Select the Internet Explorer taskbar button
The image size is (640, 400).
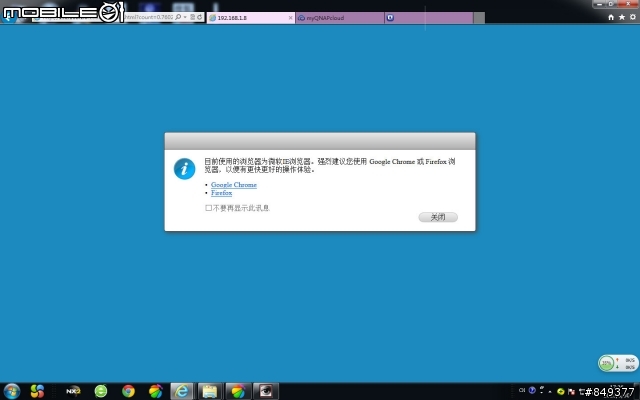(x=182, y=391)
